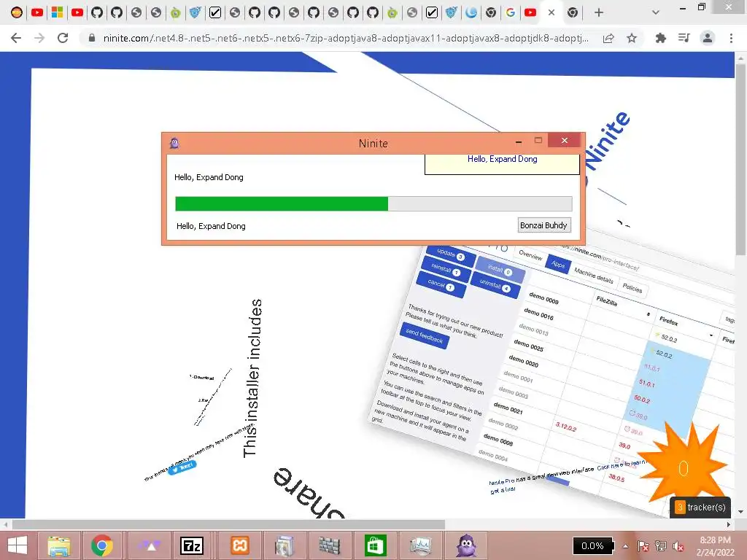Screen dimensions: 747x560
Task: Click the 3.12.0.2 version cell
Action: click(566, 427)
